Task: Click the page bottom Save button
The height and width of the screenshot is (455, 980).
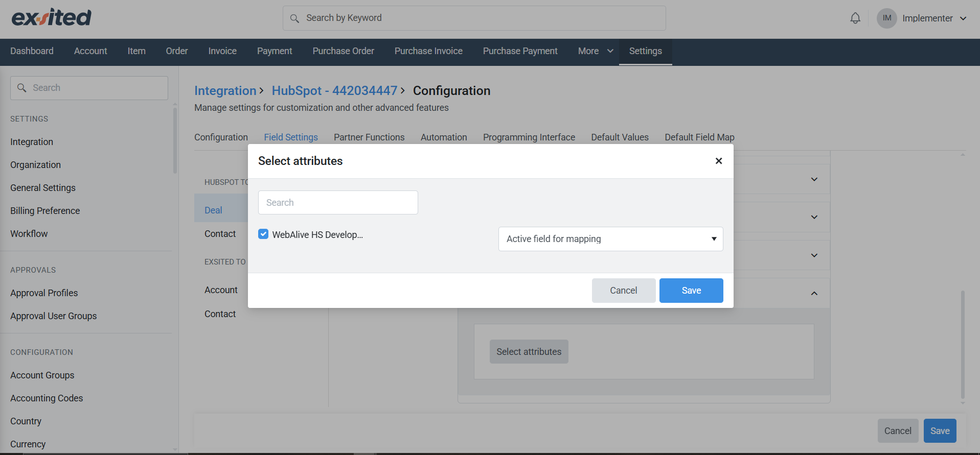Action: coord(940,431)
